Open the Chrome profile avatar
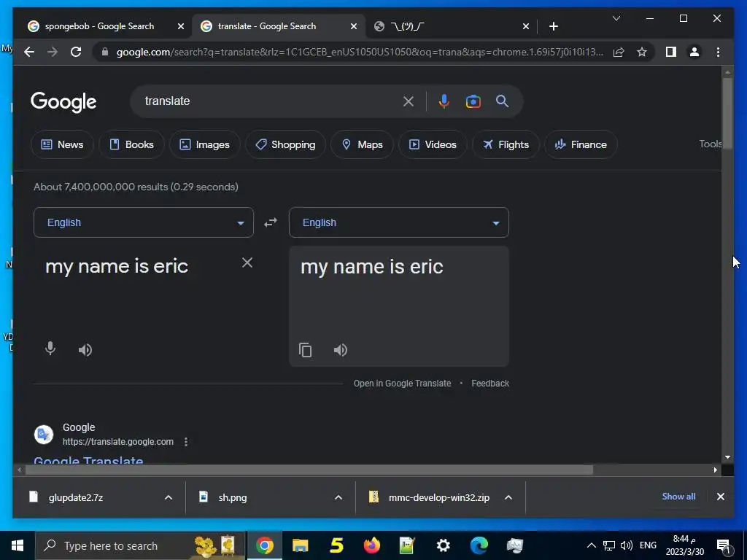 (x=694, y=52)
